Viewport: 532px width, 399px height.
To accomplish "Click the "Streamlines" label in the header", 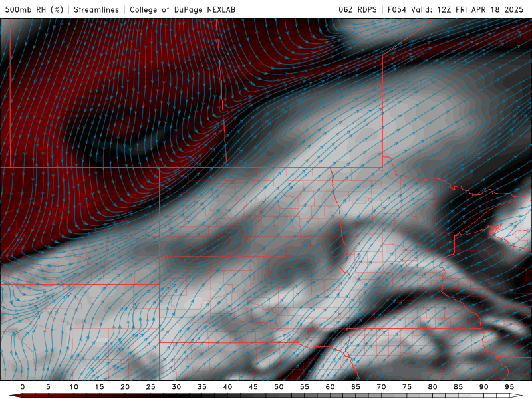I will click(x=96, y=9).
